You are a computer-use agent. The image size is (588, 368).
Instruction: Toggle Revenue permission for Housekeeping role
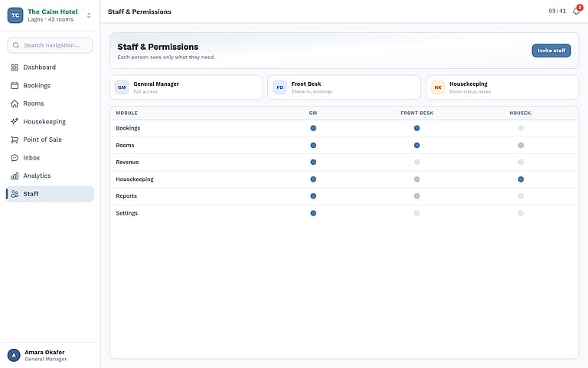point(521,163)
